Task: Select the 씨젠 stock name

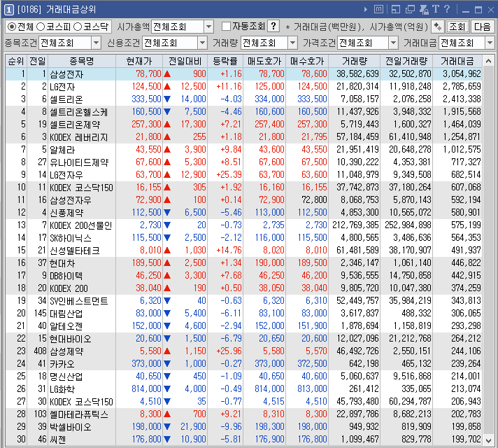Action: coord(58,440)
